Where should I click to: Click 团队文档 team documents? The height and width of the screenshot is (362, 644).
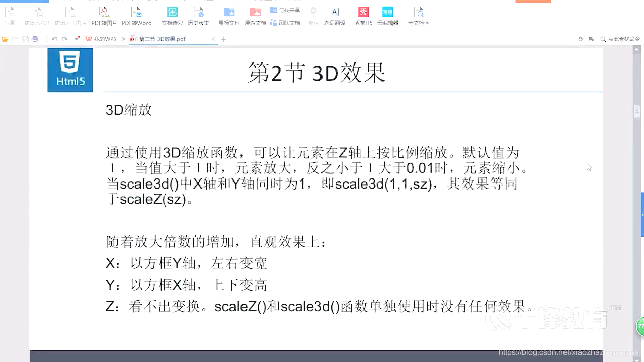point(285,23)
